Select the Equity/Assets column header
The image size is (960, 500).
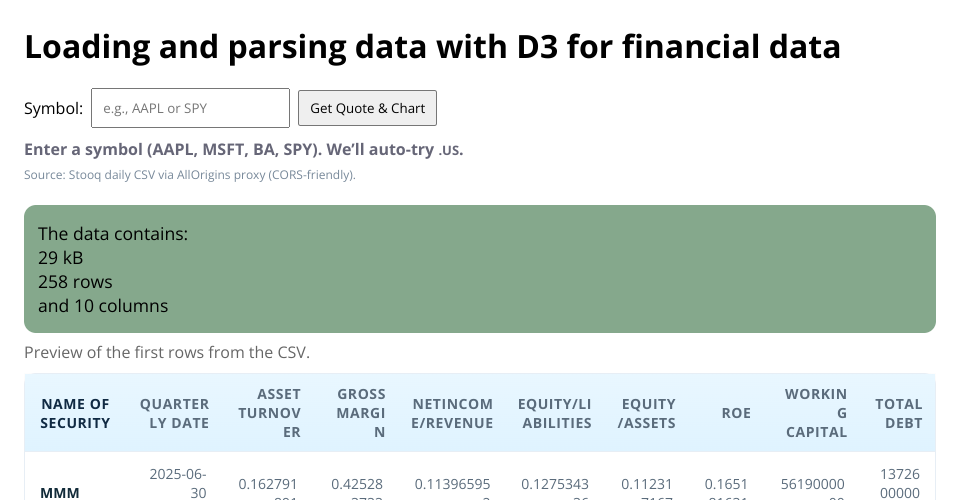pos(647,413)
